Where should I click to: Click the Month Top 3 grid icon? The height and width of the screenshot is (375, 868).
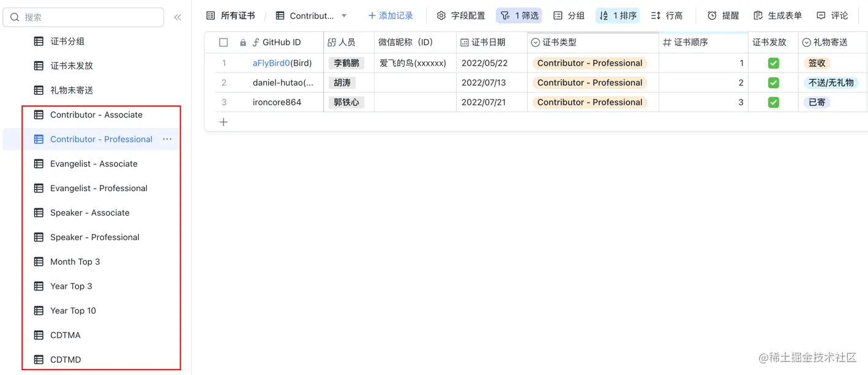pos(39,262)
